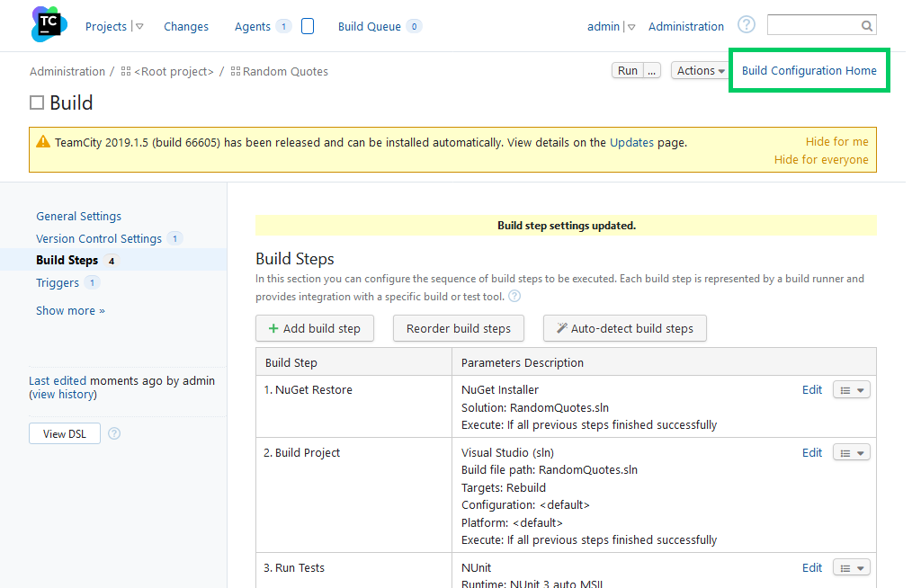Image resolution: width=921 pixels, height=588 pixels.
Task: Open NuGet Restore step options dropdown
Action: (852, 390)
